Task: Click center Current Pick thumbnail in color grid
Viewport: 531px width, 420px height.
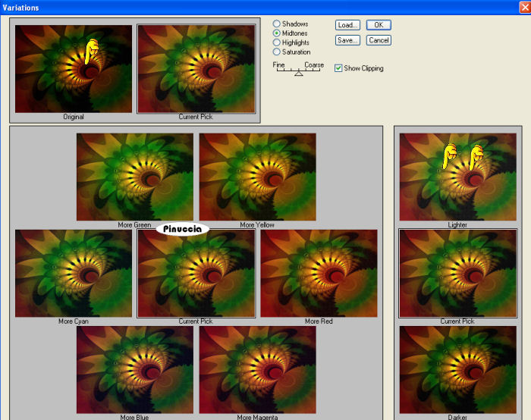Action: 196,274
